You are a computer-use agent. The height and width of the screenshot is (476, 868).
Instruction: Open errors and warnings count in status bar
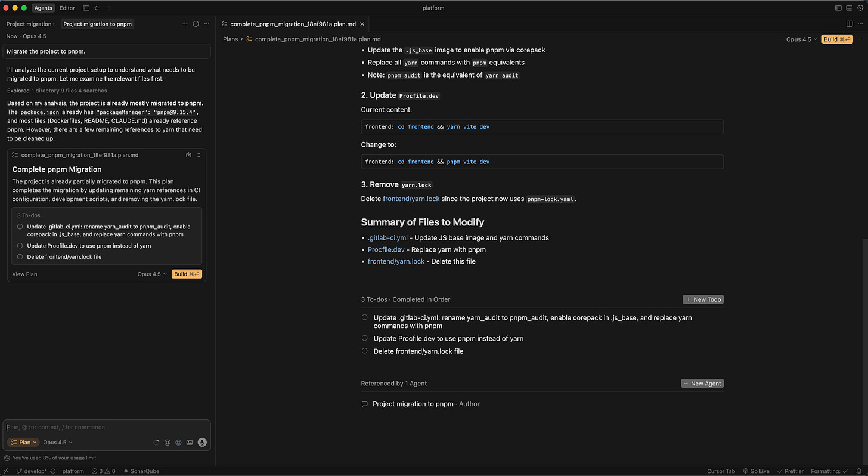coord(104,471)
